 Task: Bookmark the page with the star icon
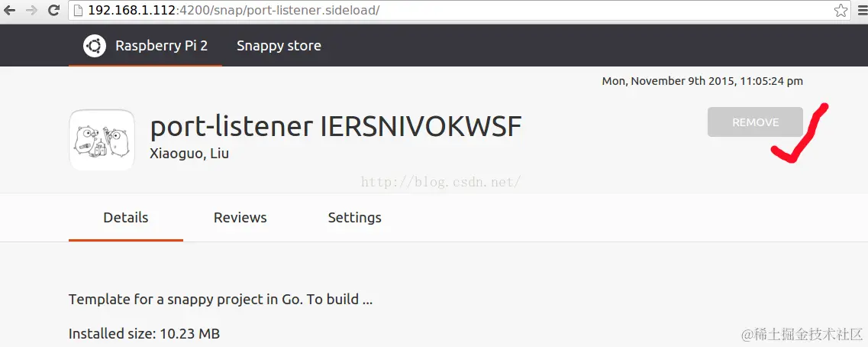point(841,10)
